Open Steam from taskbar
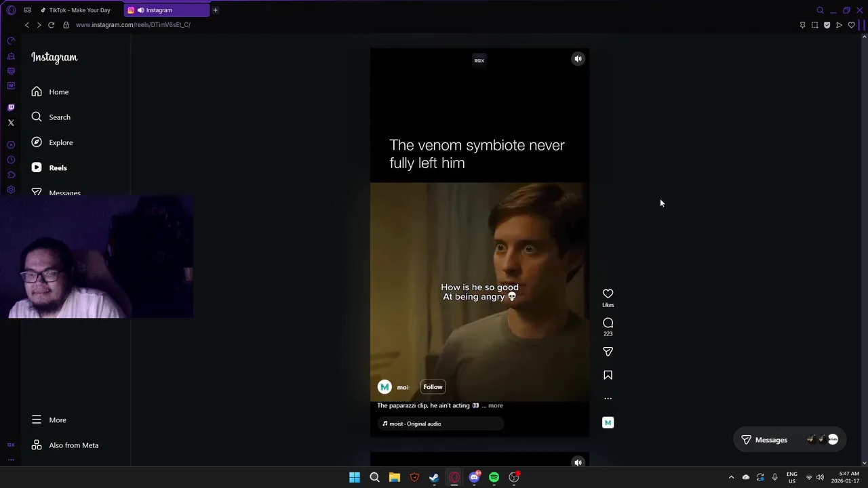Viewport: 868px width, 488px height. coord(434,478)
